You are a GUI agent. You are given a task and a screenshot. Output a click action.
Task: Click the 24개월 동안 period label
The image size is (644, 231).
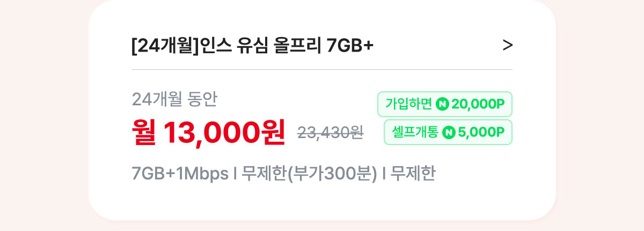pos(174,99)
